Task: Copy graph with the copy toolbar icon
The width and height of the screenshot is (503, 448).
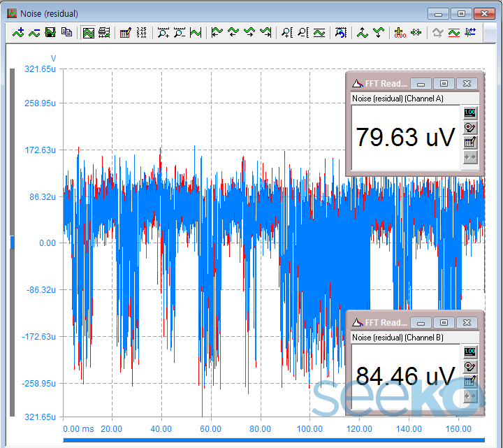Action: tap(66, 32)
